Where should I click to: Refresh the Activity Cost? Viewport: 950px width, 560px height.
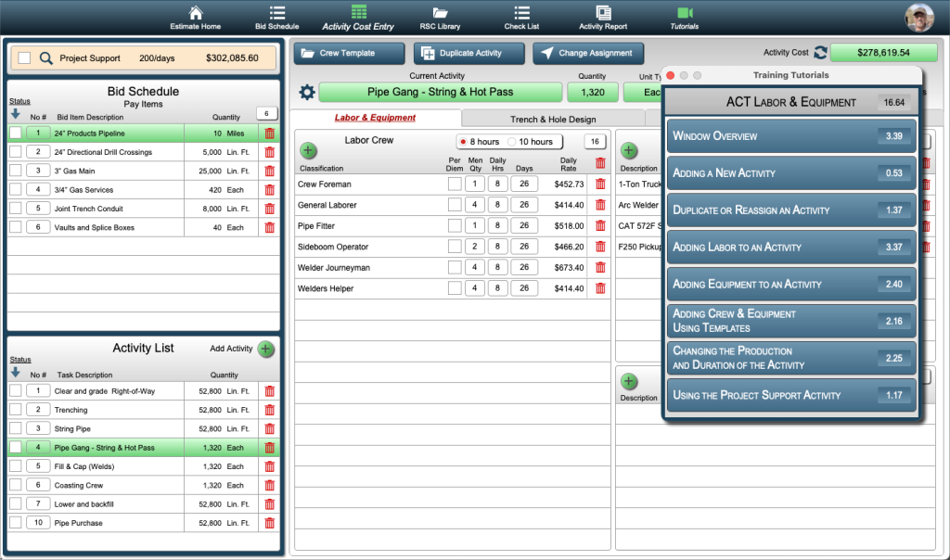(x=820, y=53)
